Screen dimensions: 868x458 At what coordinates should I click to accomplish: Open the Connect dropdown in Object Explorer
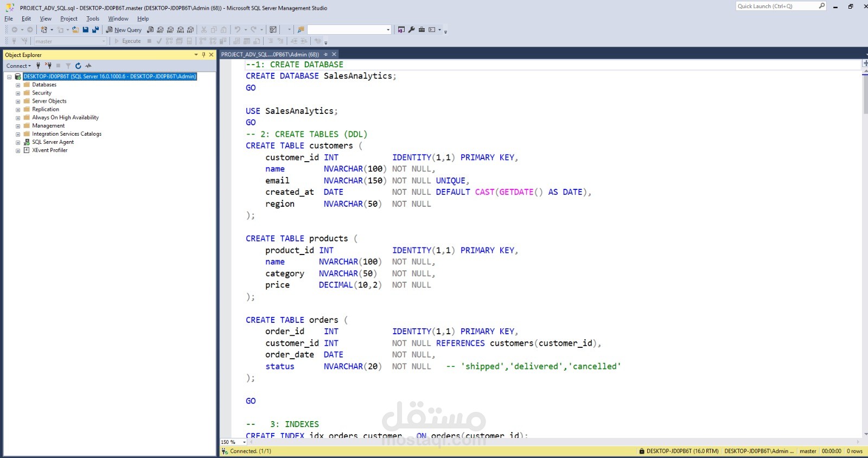(x=18, y=66)
